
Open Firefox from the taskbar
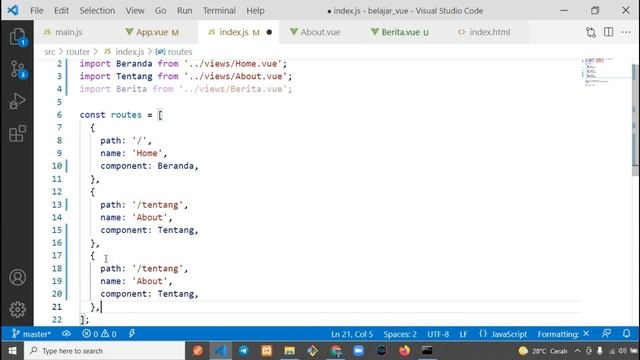point(404,351)
